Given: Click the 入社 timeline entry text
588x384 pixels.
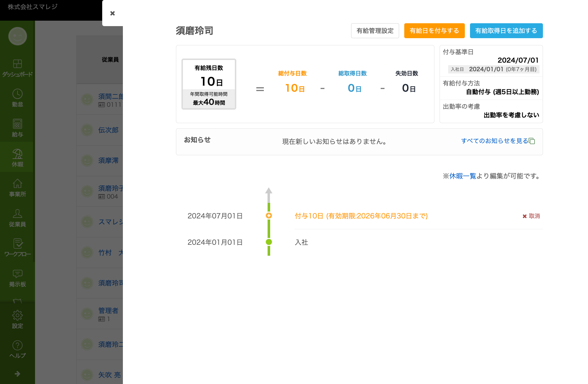Looking at the screenshot, I should (301, 242).
